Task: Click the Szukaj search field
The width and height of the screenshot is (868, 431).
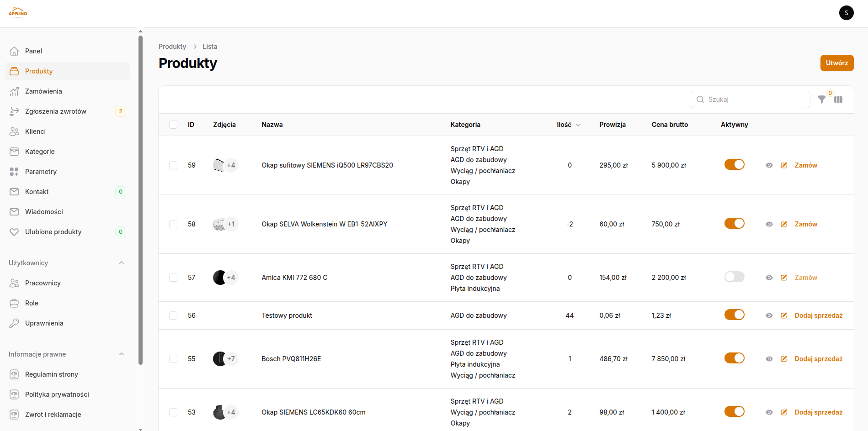Action: pyautogui.click(x=754, y=100)
